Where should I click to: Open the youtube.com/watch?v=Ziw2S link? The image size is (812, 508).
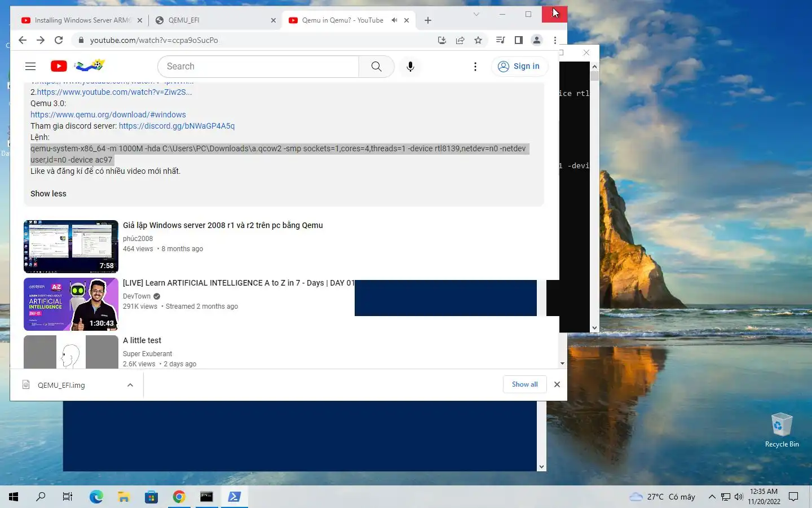coord(114,92)
